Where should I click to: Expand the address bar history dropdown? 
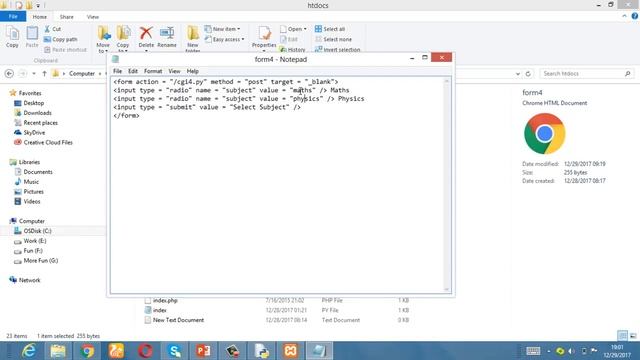tap(518, 74)
